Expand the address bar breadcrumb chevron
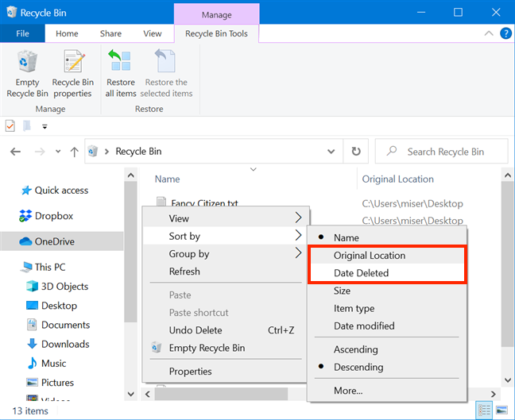This screenshot has width=515, height=420. [x=106, y=152]
